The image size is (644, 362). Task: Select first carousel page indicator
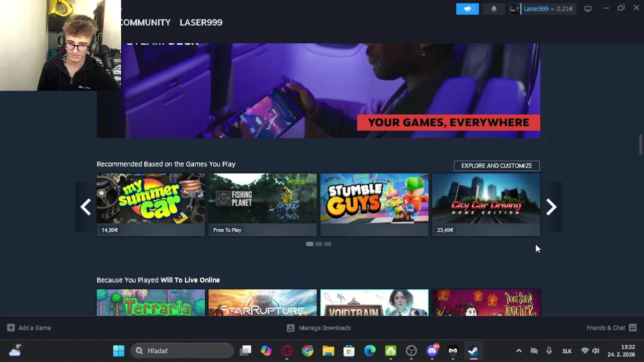pos(309,244)
